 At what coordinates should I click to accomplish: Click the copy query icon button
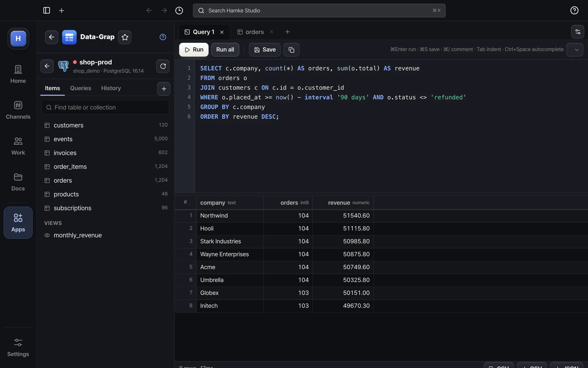(x=291, y=50)
